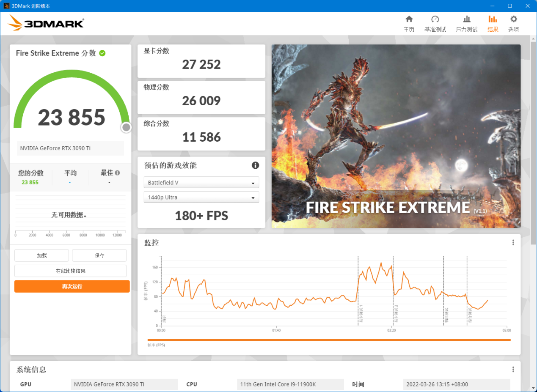Click the 3DMark app icon in title bar
The width and height of the screenshot is (537, 392).
tap(6, 6)
